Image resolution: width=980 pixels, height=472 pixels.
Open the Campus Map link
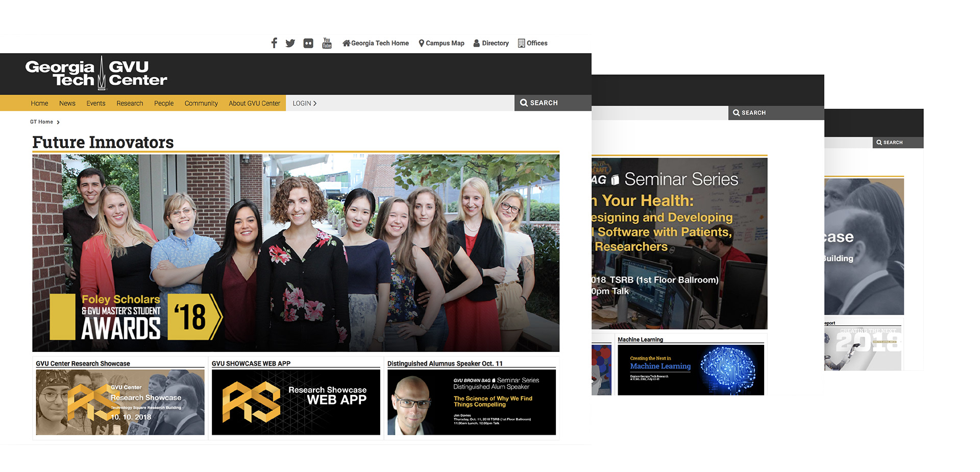coord(442,43)
